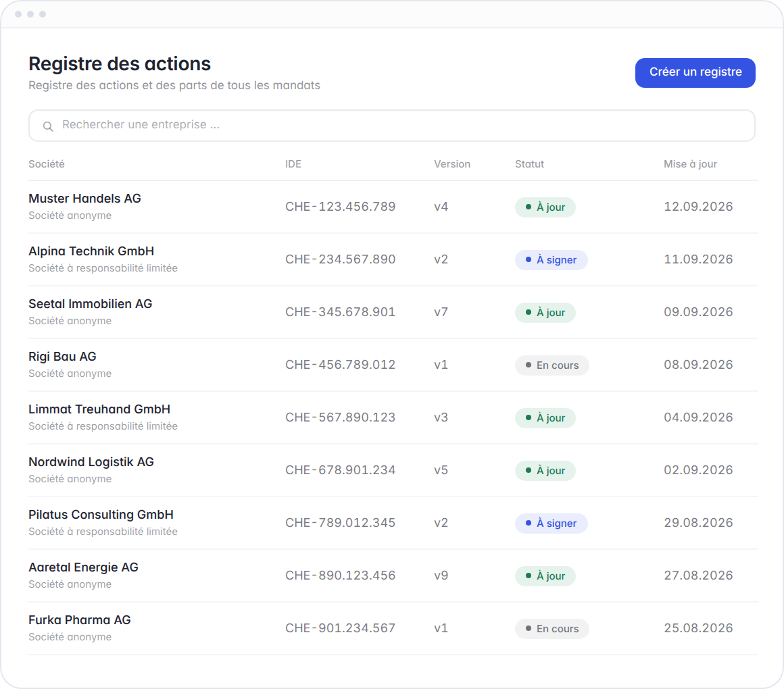The width and height of the screenshot is (784, 689).
Task: Click the À jour badge for Nordwind Logistik AG
Action: click(x=545, y=471)
